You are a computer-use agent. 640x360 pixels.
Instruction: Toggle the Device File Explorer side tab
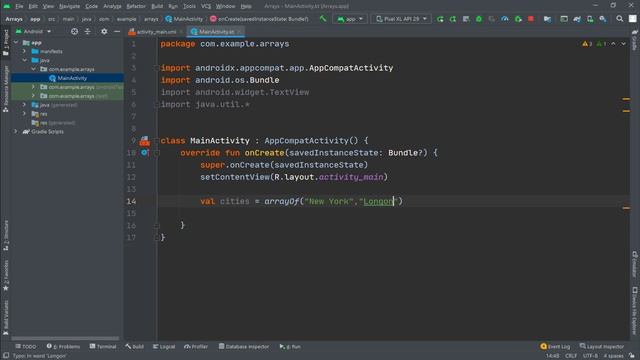tap(634, 311)
